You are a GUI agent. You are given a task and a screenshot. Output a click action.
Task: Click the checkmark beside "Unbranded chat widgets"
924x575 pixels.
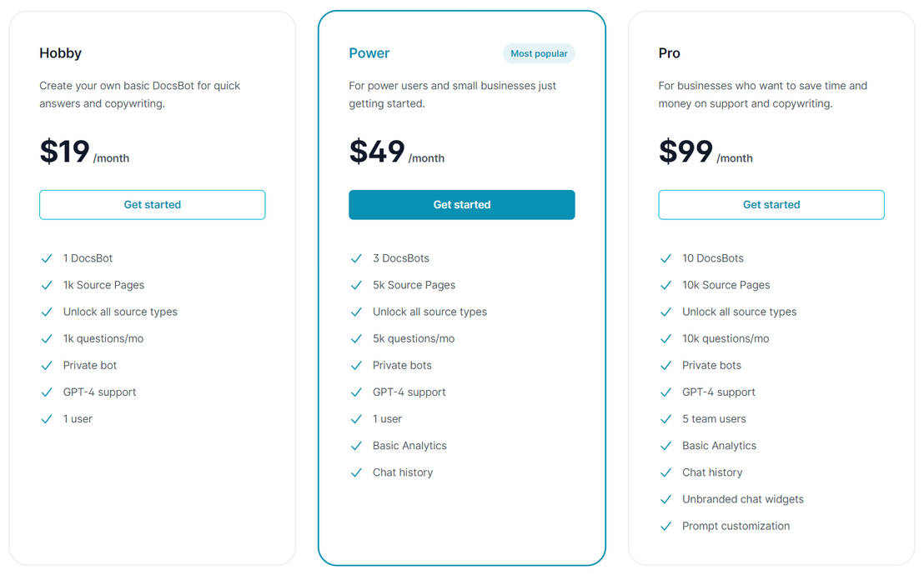click(x=665, y=499)
